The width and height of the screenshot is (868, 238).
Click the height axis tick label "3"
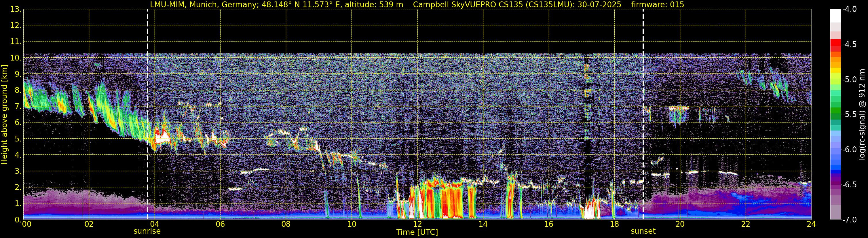18,171
